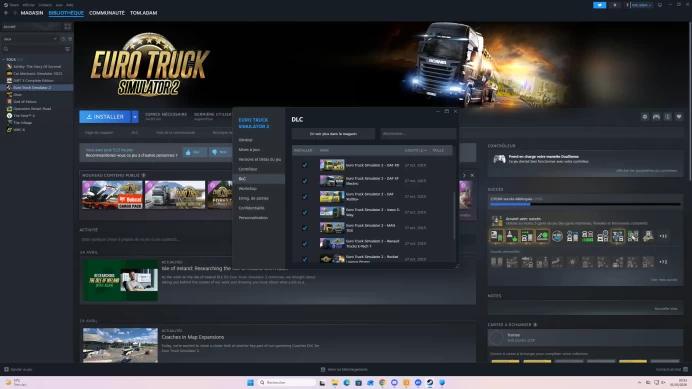The height and width of the screenshot is (389, 692).
Task: Click the DualSense controller icon
Action: (499, 159)
